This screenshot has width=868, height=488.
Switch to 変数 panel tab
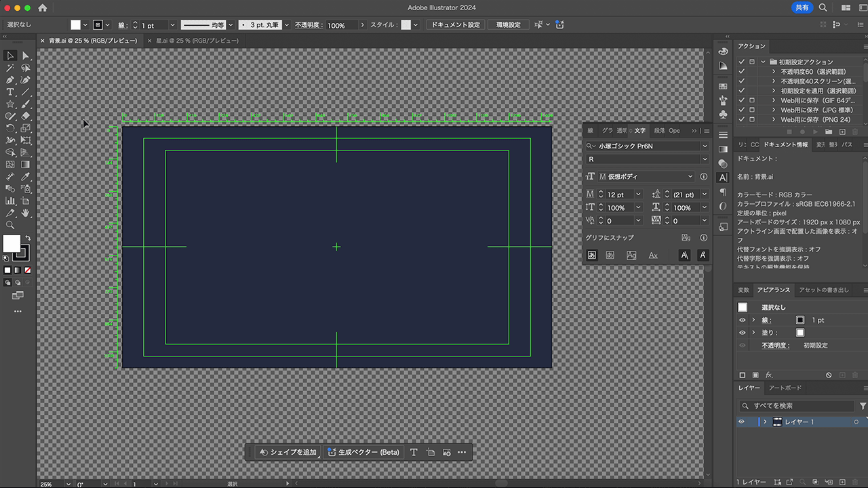744,290
